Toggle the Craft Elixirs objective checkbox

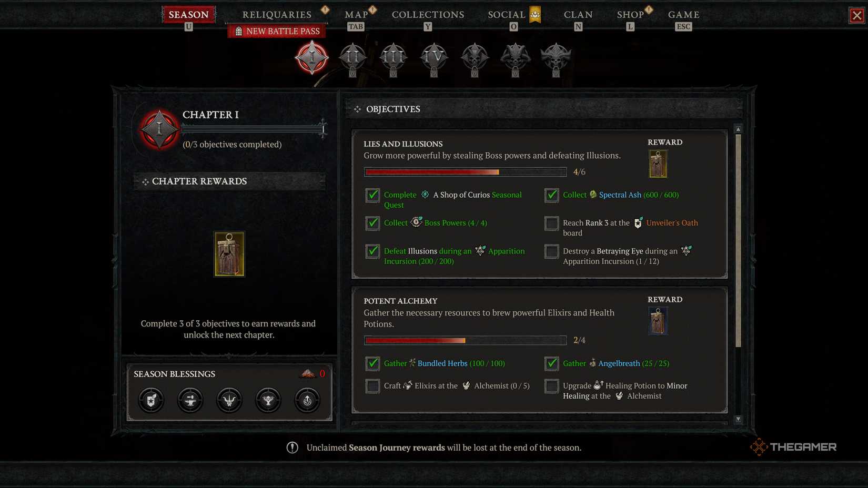372,387
